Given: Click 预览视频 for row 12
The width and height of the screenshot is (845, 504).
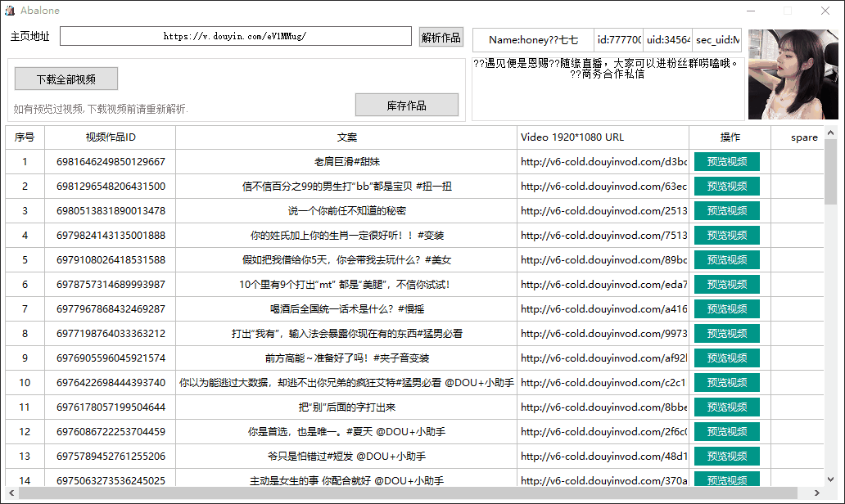Looking at the screenshot, I should (726, 432).
